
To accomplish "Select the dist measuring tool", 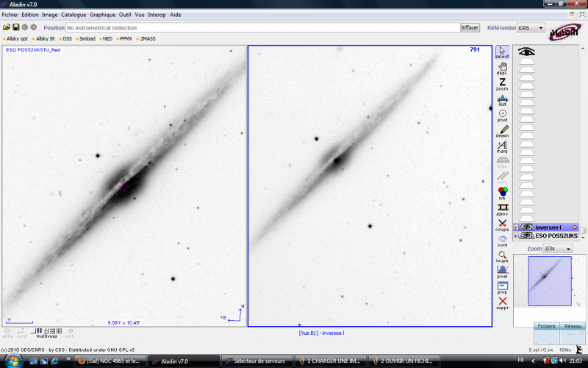I will coord(503,100).
